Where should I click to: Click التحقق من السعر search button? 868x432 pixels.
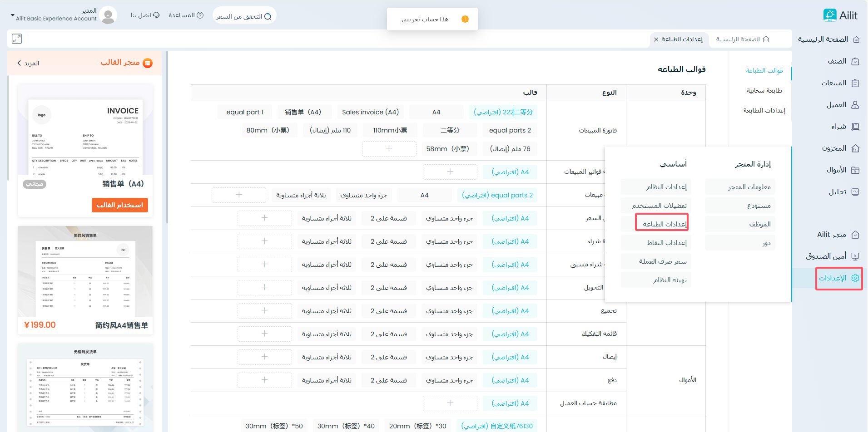pyautogui.click(x=244, y=16)
